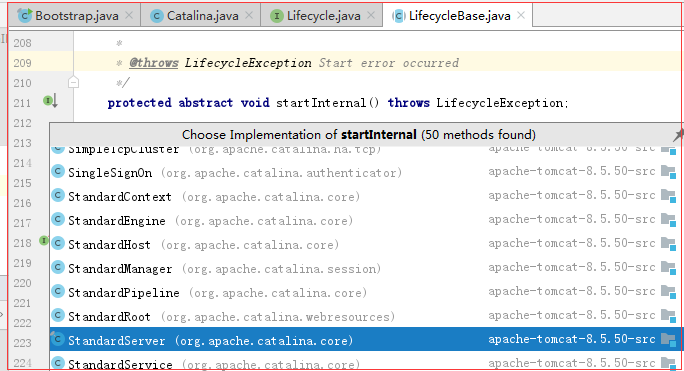Click the LifecycleBase.java tab class icon
The height and width of the screenshot is (371, 684).
point(398,16)
